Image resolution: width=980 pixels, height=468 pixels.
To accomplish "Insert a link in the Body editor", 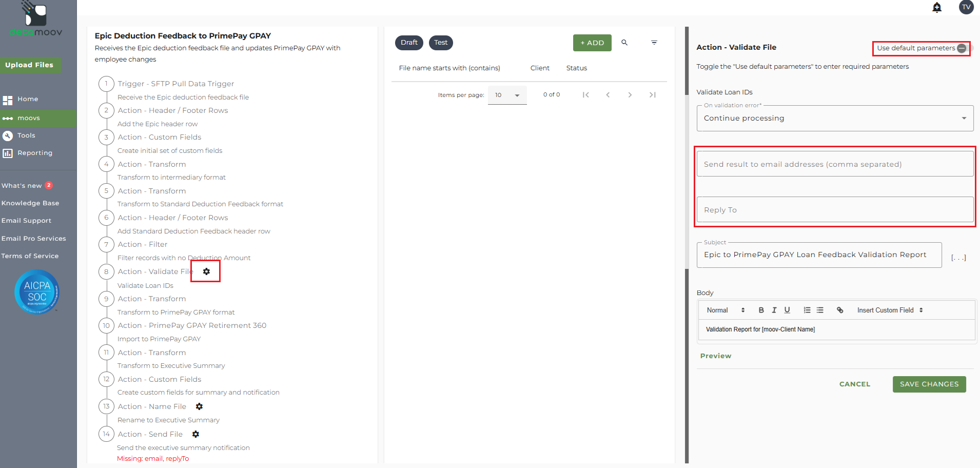I will (840, 310).
